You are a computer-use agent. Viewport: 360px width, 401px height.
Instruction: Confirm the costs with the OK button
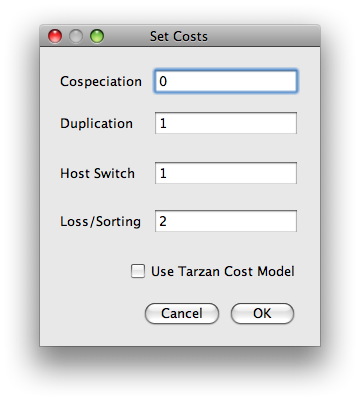[262, 313]
